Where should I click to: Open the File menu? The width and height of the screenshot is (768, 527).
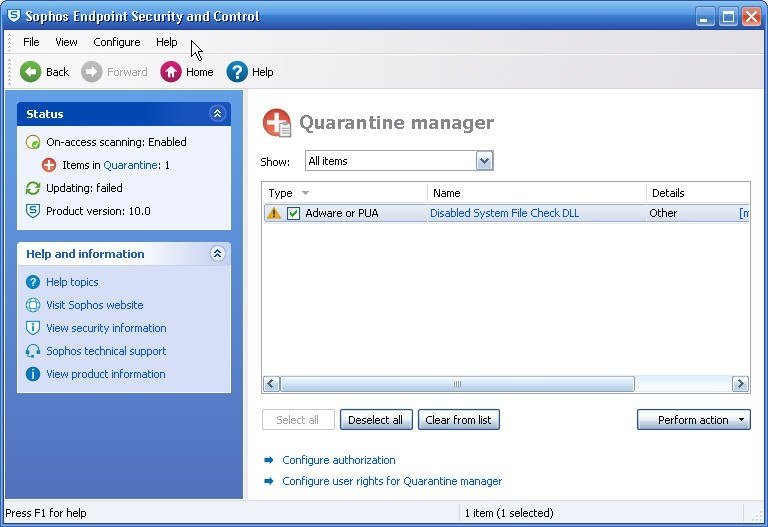coord(31,42)
